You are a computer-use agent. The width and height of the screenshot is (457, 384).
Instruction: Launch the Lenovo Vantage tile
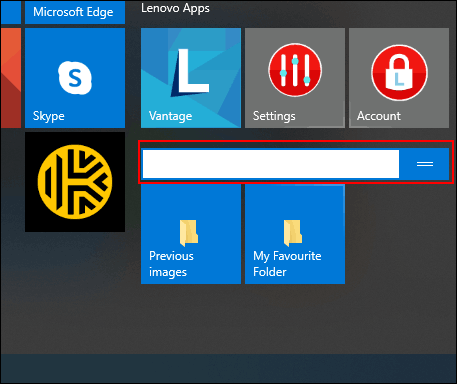pyautogui.click(x=191, y=78)
